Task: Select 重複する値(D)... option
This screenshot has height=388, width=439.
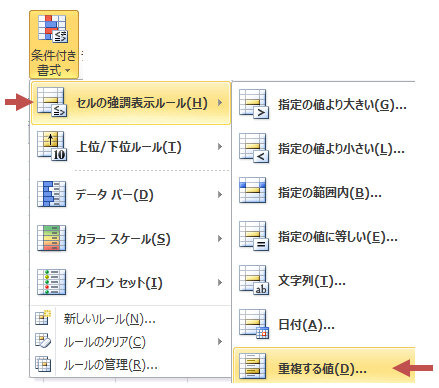Action: click(x=325, y=365)
